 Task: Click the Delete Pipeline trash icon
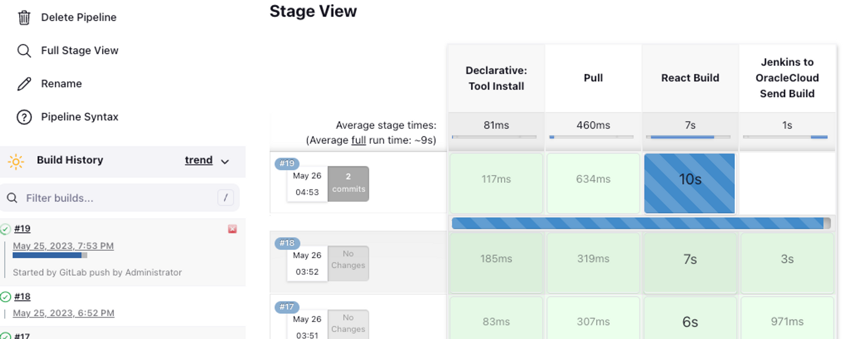(x=24, y=17)
